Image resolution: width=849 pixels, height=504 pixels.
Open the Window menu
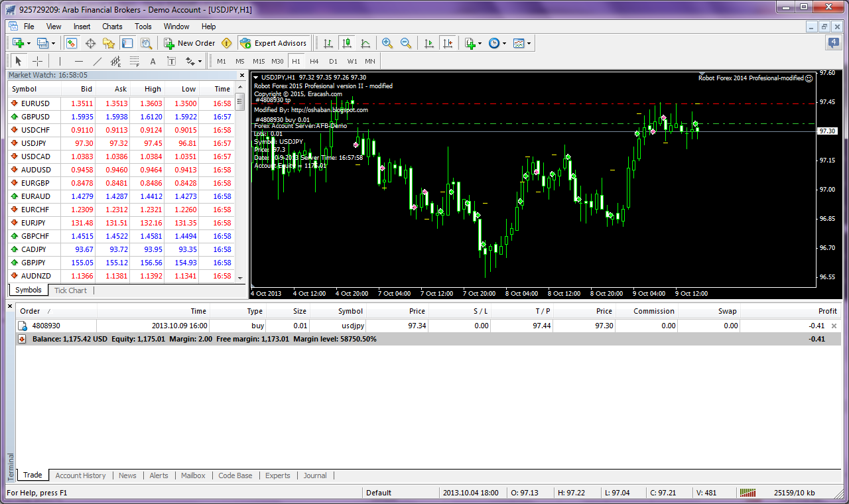176,27
